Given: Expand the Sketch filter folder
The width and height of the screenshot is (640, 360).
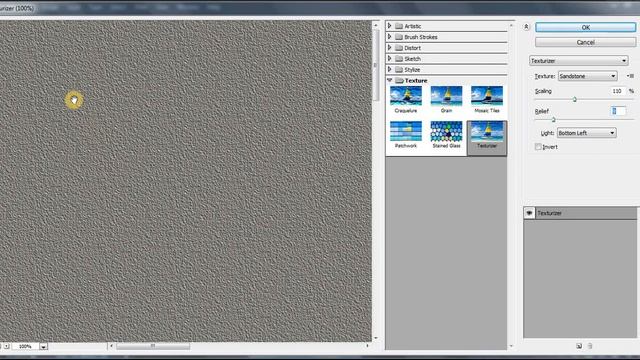Looking at the screenshot, I should 389,58.
